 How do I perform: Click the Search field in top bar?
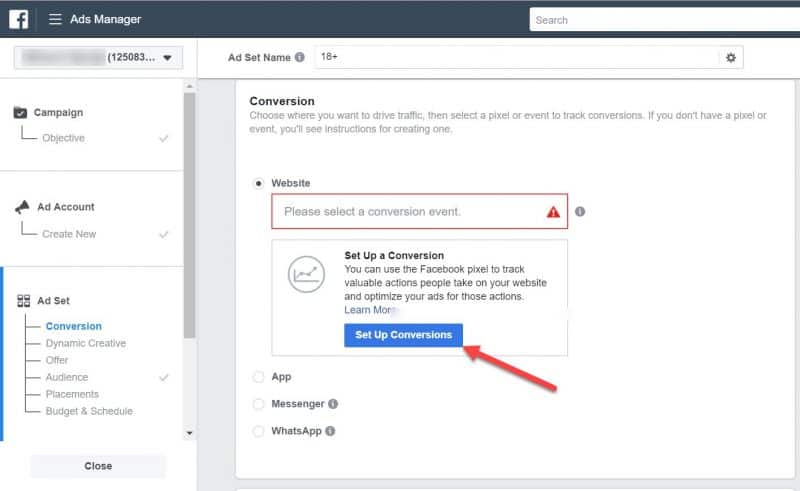coord(664,20)
